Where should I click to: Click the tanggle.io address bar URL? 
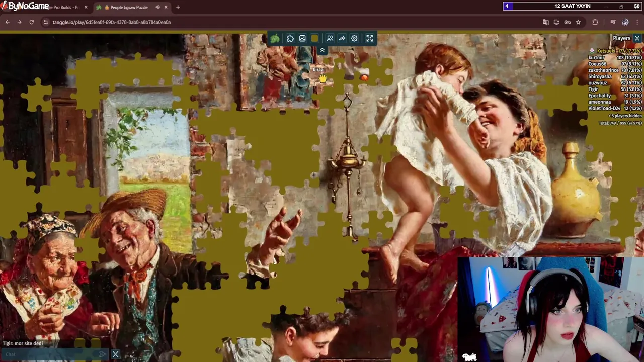coord(112,22)
